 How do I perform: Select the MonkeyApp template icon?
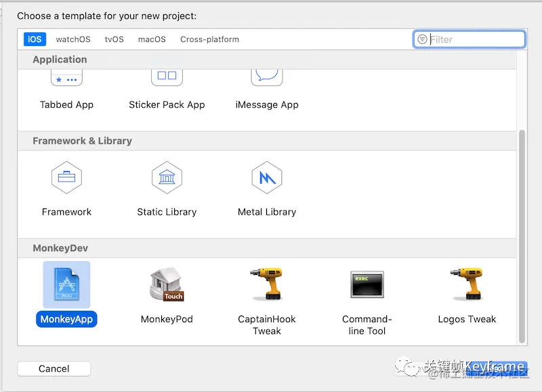[66, 284]
